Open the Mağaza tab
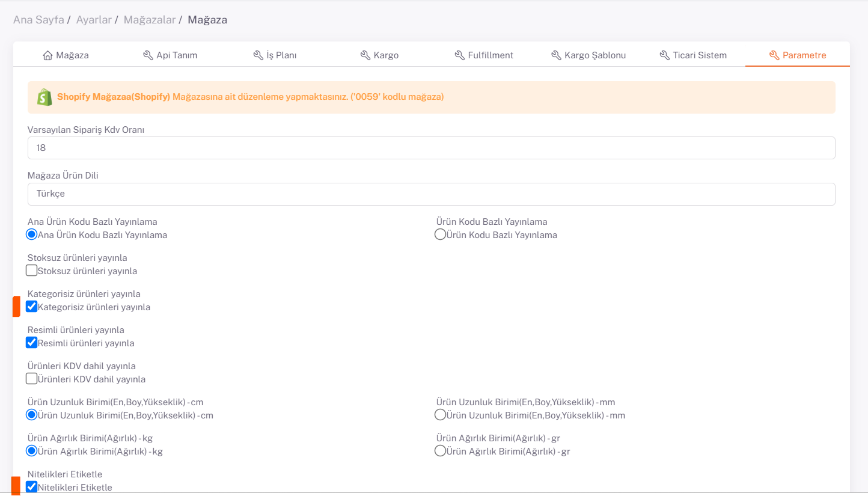This screenshot has width=868, height=496. [x=66, y=55]
